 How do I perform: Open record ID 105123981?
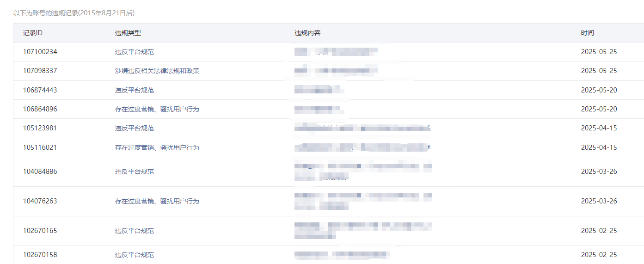point(40,128)
